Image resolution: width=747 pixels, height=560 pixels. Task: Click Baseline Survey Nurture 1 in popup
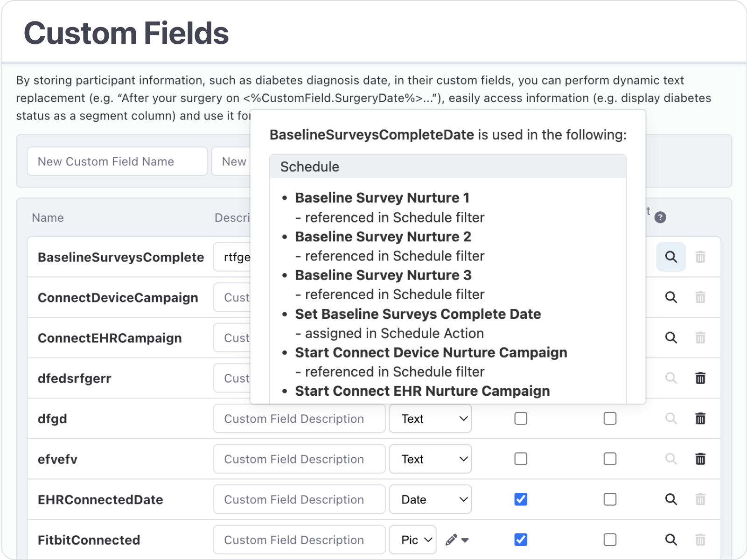382,198
